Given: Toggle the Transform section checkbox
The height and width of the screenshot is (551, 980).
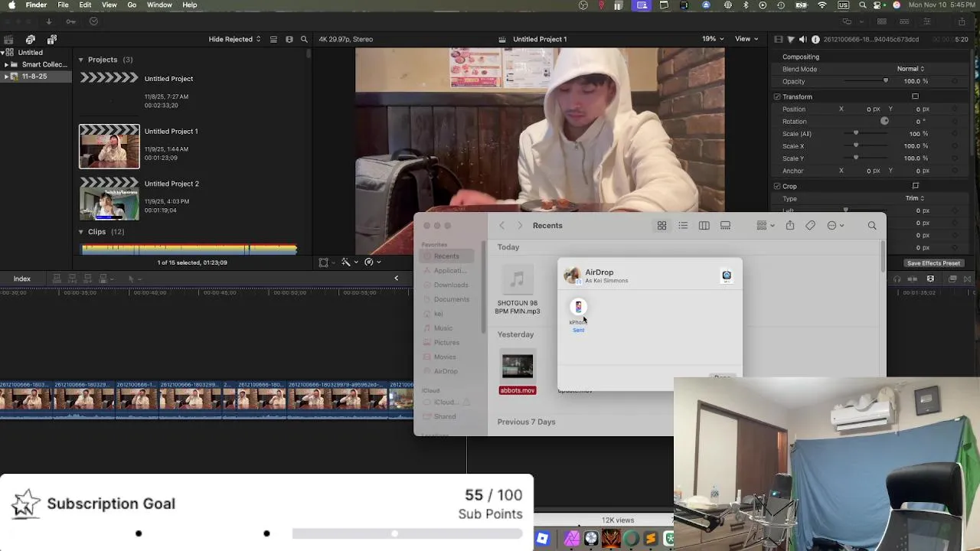Looking at the screenshot, I should point(777,97).
